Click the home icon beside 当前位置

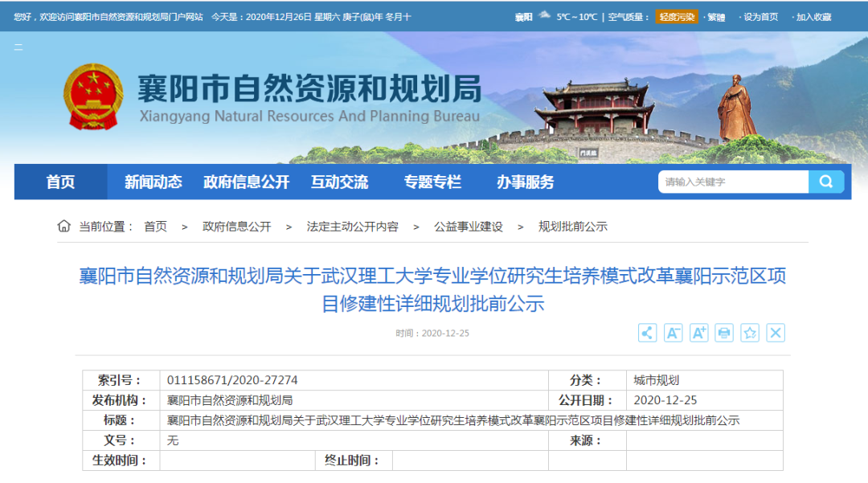coord(63,227)
